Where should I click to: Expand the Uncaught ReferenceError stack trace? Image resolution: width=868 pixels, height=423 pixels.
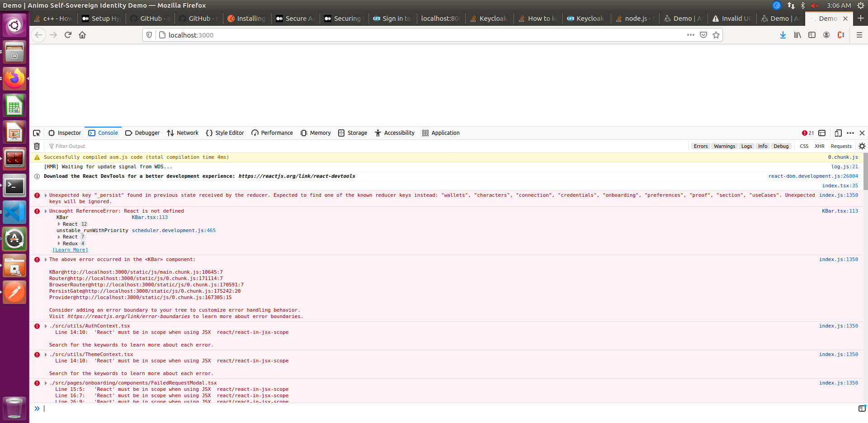tap(45, 210)
